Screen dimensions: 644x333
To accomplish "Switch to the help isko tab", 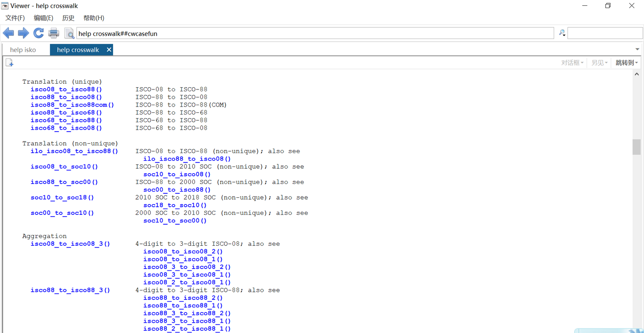I will click(23, 50).
